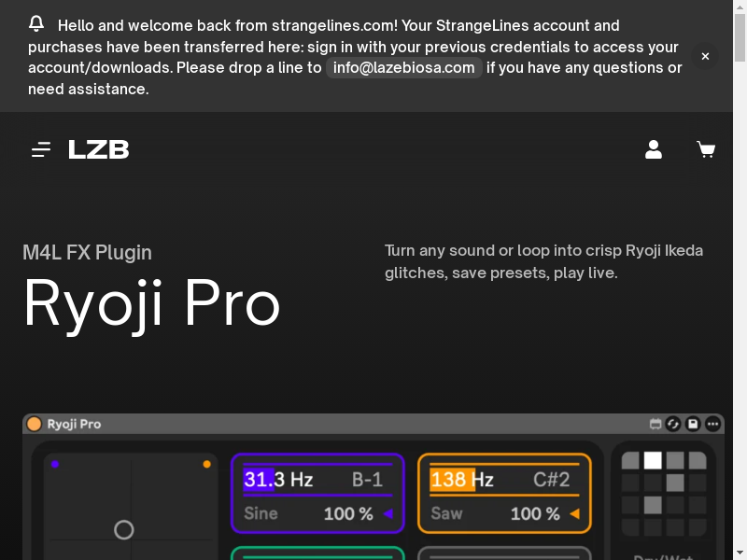Click the plugin's preset list icon
This screenshot has width=747, height=560.
655,424
